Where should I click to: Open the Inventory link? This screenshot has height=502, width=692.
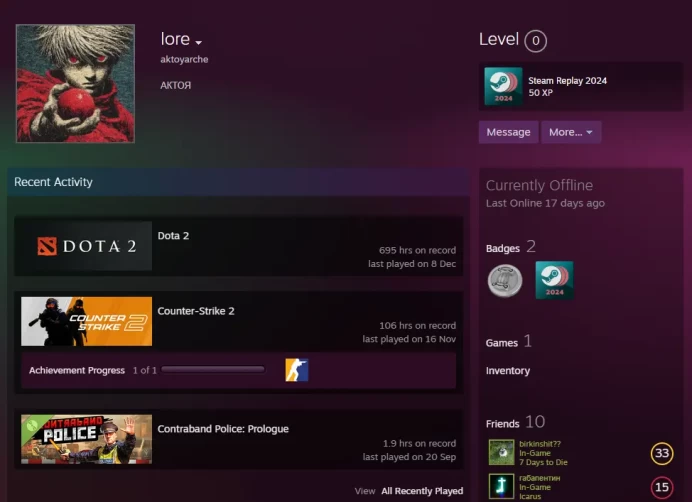508,371
